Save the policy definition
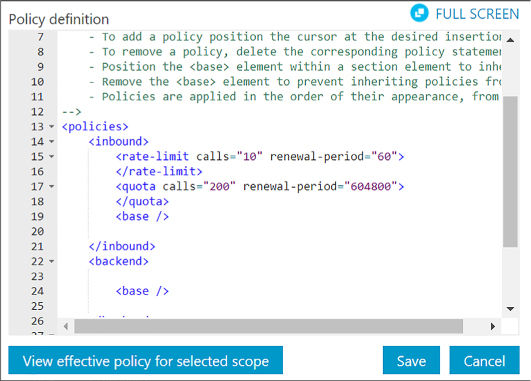Image resolution: width=531 pixels, height=381 pixels. 411,360
